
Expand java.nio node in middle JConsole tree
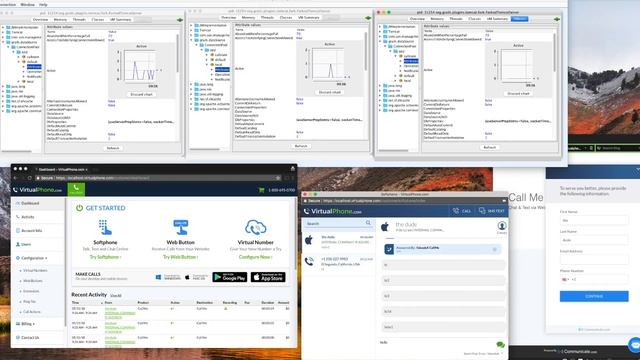point(191,89)
